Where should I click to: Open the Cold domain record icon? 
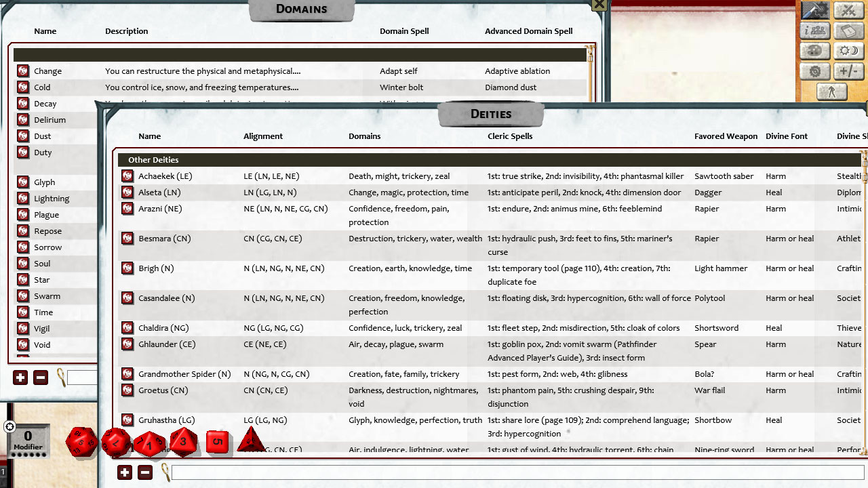(x=22, y=87)
